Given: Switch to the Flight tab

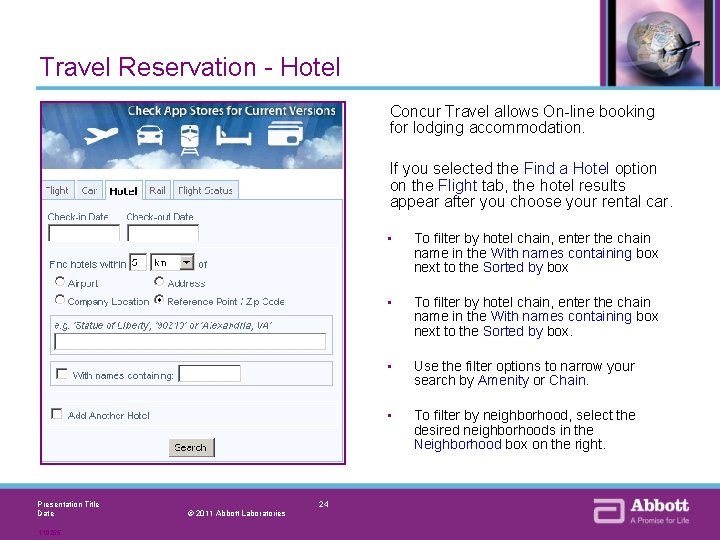Looking at the screenshot, I should pos(58,190).
